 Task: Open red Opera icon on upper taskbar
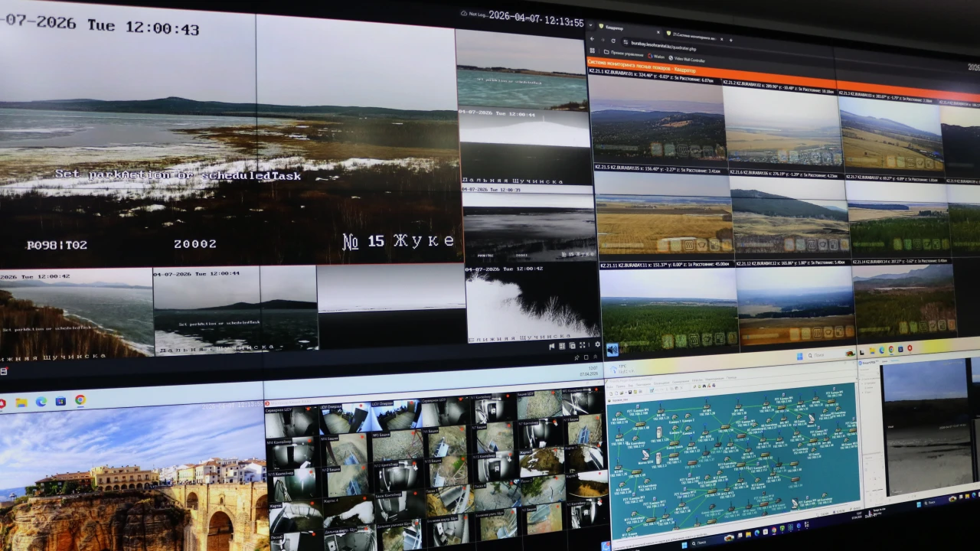910,348
